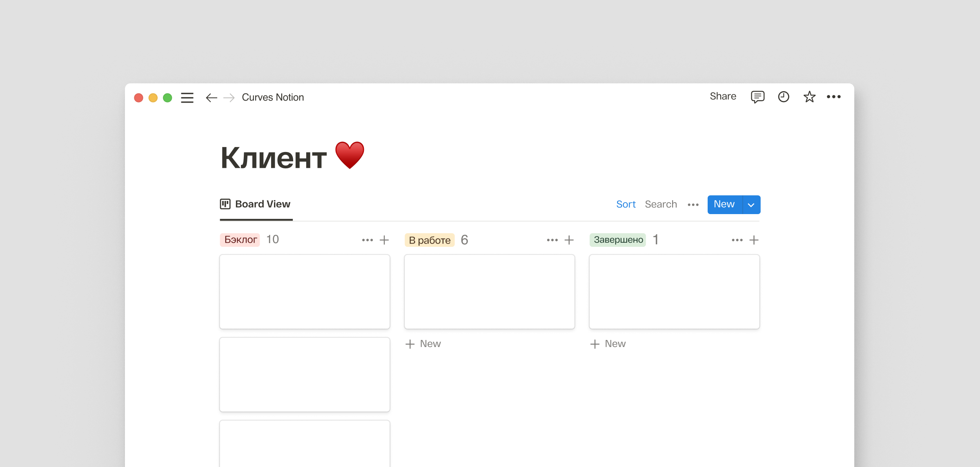Open Завершено column options menu
Image resolution: width=980 pixels, height=467 pixels.
point(737,240)
